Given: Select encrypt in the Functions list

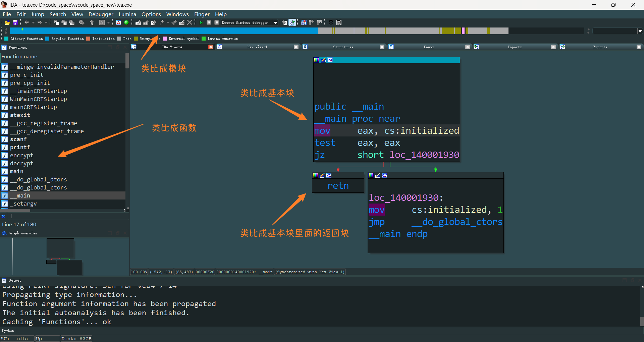Looking at the screenshot, I should [63, 155].
